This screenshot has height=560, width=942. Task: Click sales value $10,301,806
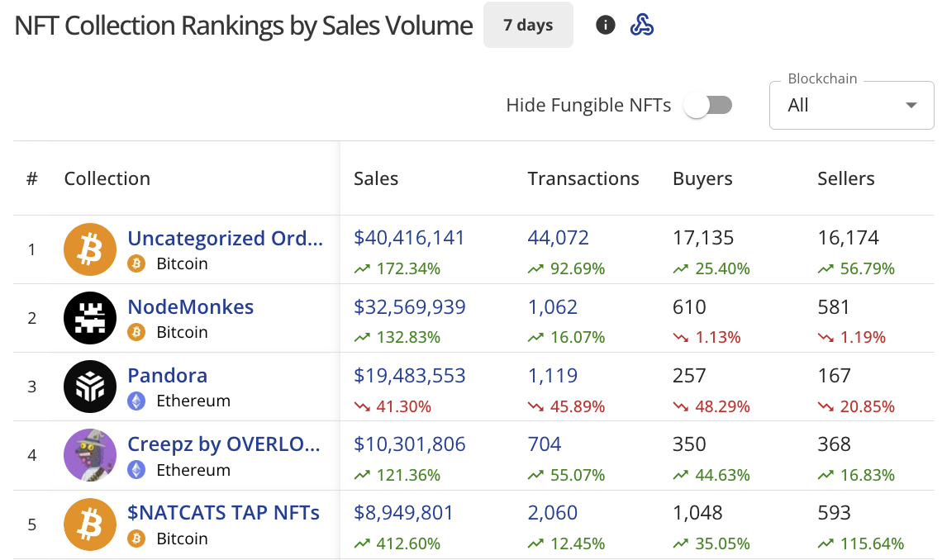click(x=410, y=444)
